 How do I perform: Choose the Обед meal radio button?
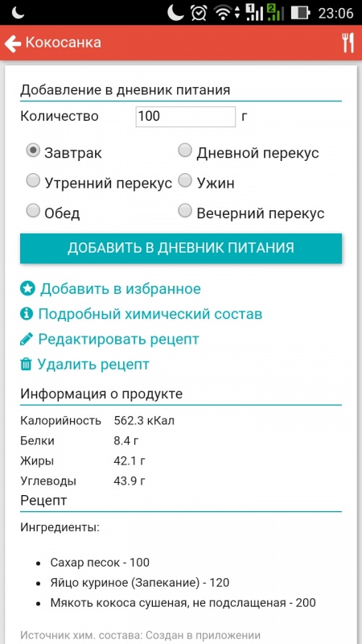coord(33,211)
